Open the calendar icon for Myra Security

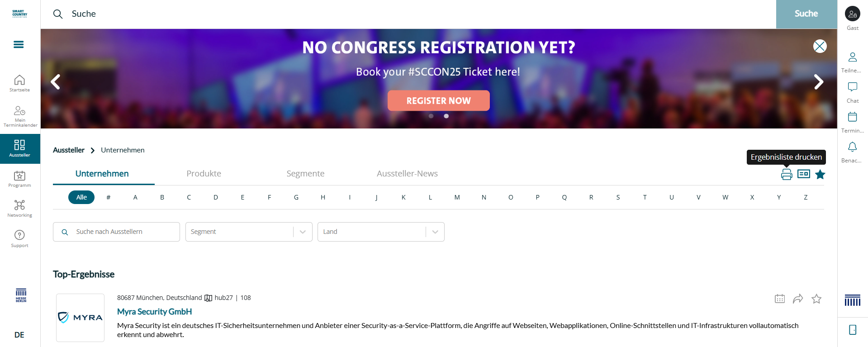click(780, 299)
